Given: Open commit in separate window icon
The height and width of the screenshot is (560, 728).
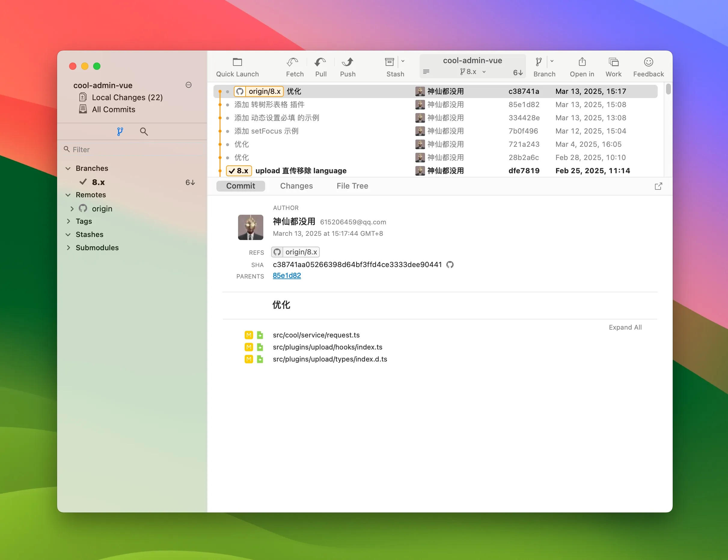Looking at the screenshot, I should (658, 186).
